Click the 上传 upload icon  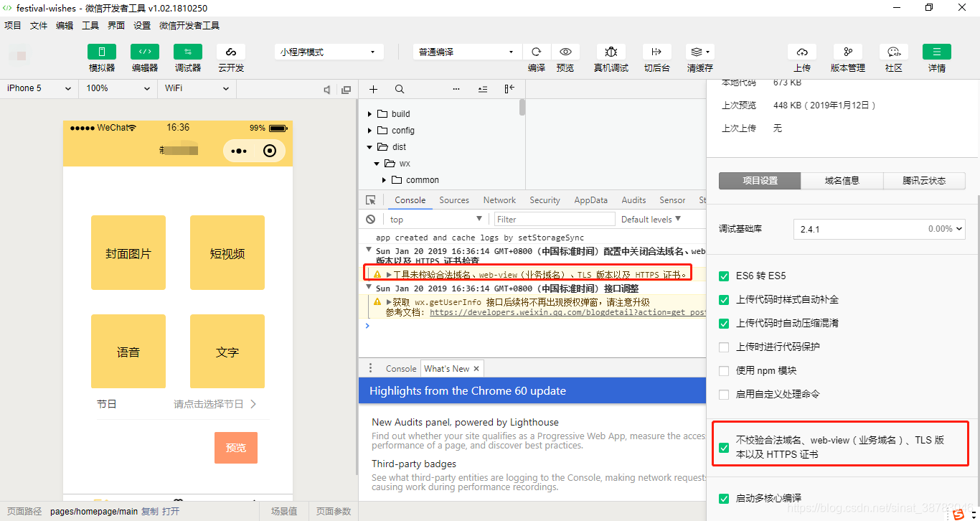[802, 52]
